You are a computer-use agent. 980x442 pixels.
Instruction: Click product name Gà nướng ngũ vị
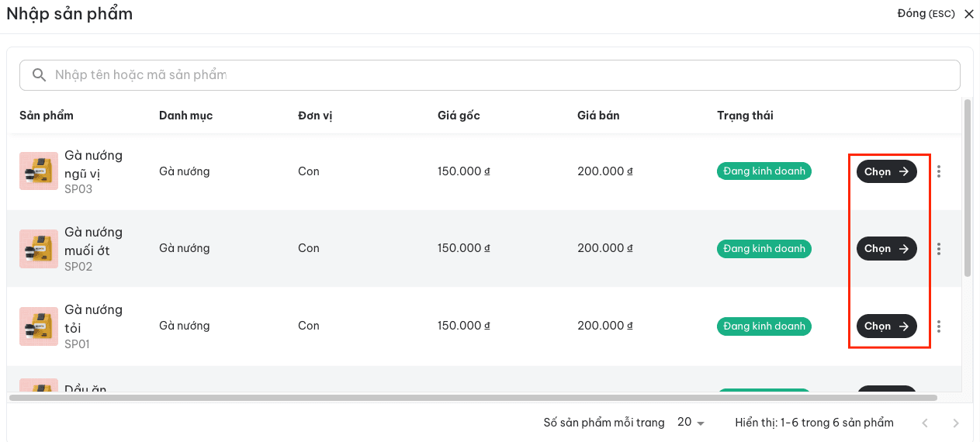pyautogui.click(x=93, y=164)
